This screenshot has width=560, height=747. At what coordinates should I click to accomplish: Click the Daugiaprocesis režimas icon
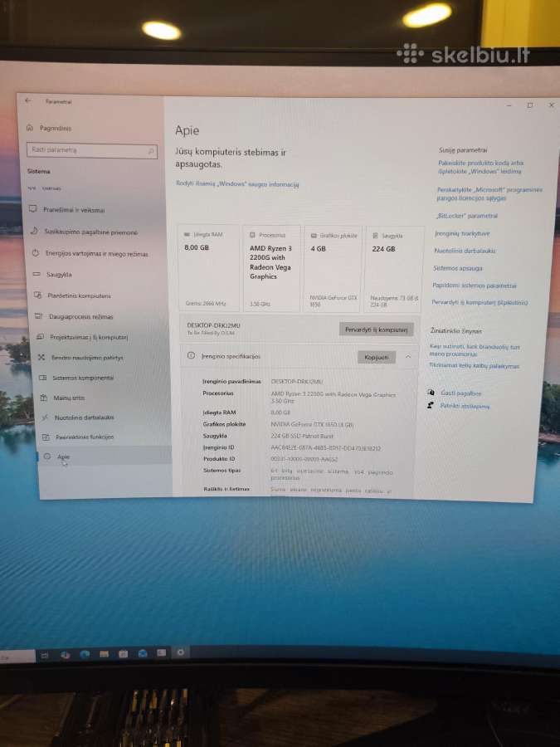coord(38,316)
